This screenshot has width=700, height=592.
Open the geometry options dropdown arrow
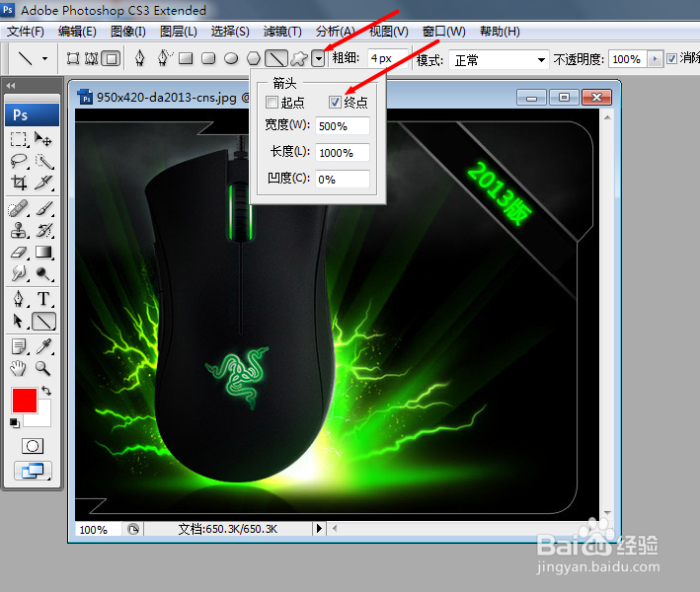pos(318,58)
